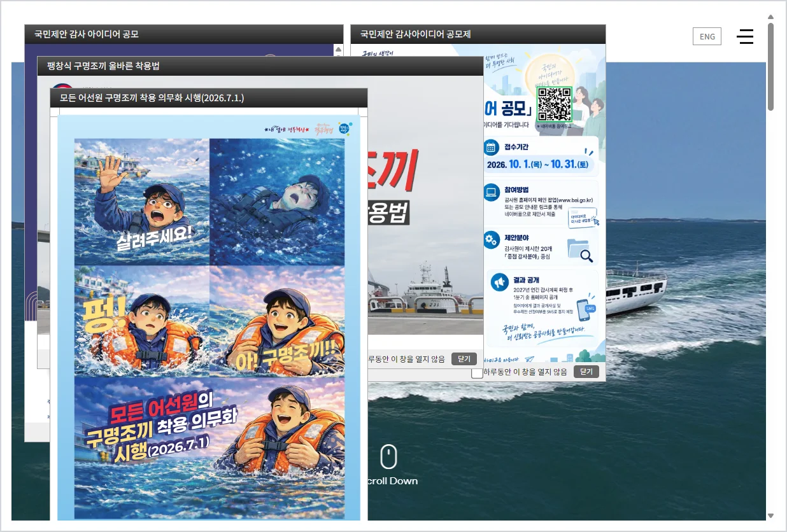Click the 제안분야 heading
Viewport: 787px width, 532px height.
pyautogui.click(x=516, y=238)
